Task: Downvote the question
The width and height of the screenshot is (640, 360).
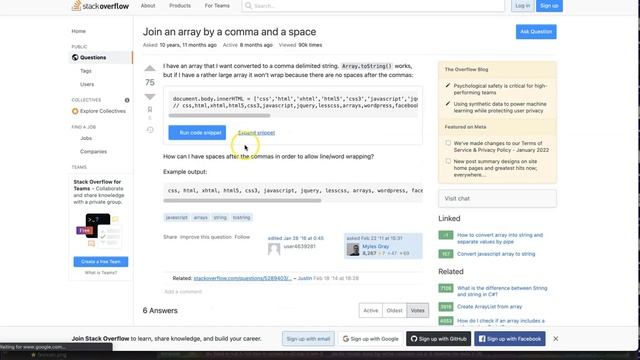Action: click(150, 96)
